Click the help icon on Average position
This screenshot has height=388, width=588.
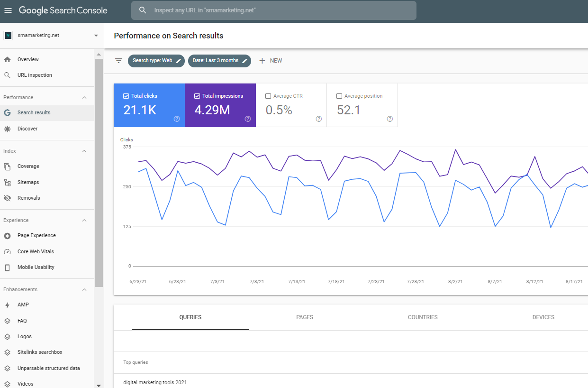pos(390,119)
